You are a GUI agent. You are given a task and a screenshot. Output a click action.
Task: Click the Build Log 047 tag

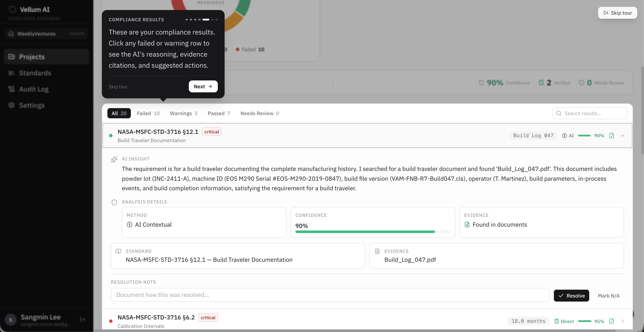[533, 136]
